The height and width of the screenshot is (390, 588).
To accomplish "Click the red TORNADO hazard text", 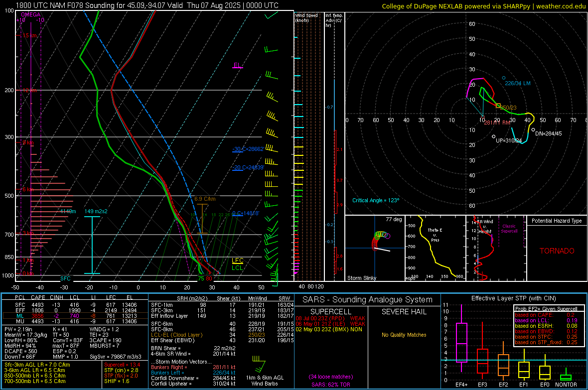I will pos(557,251).
